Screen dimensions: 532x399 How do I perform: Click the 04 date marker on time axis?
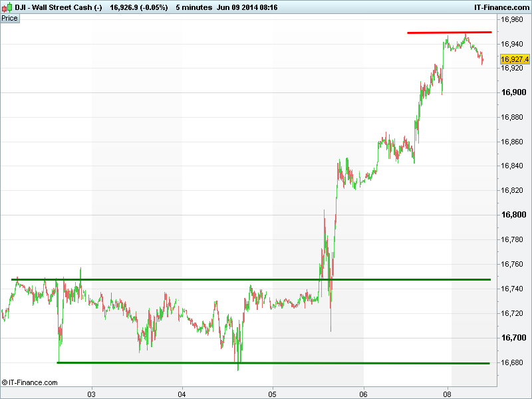point(182,392)
